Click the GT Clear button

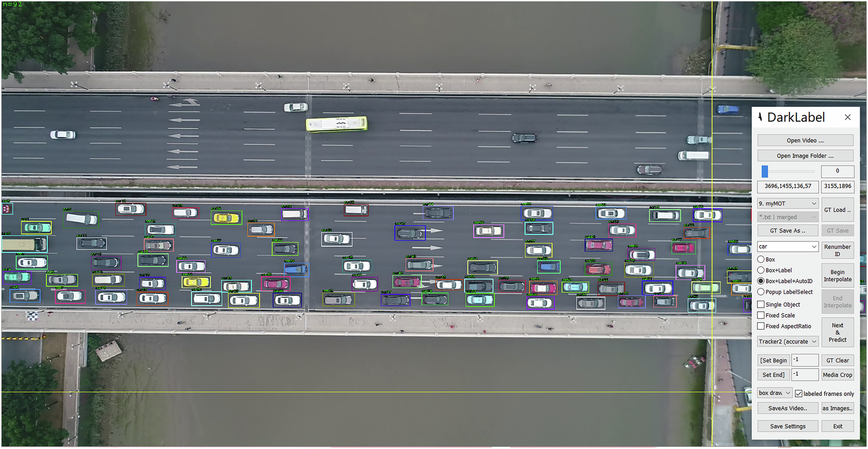tap(837, 360)
